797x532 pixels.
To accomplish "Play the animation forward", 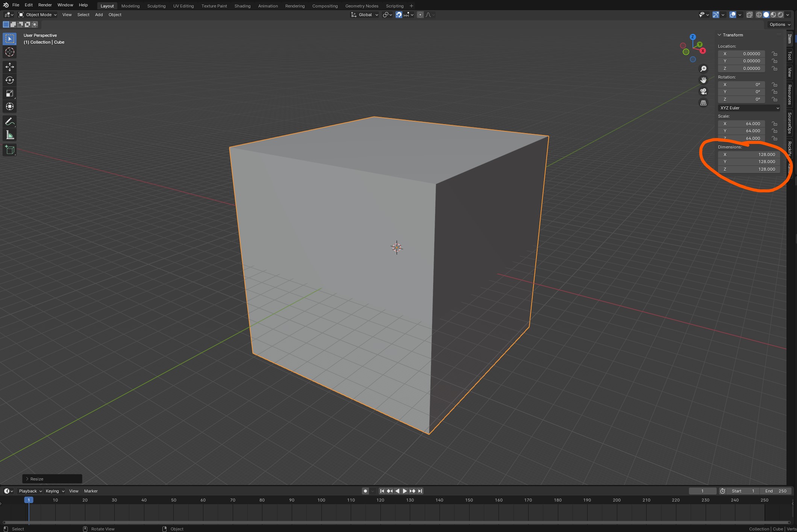I will (x=405, y=491).
